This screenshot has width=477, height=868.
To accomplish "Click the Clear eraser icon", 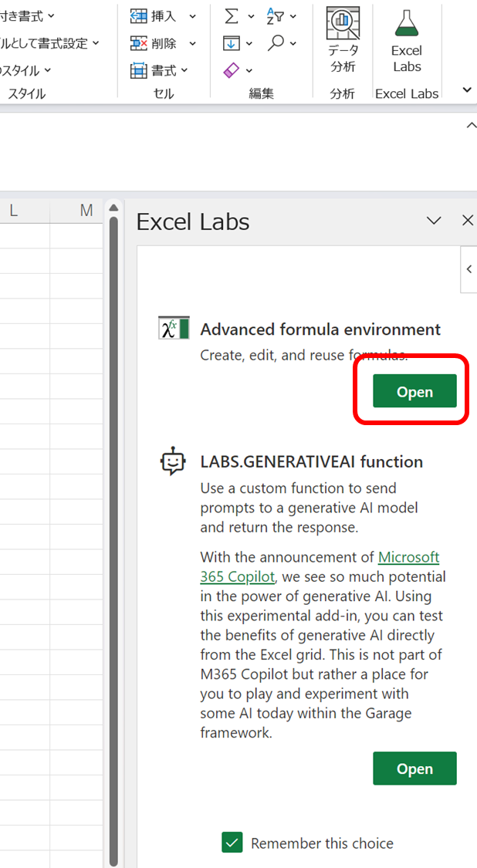I will tap(231, 69).
